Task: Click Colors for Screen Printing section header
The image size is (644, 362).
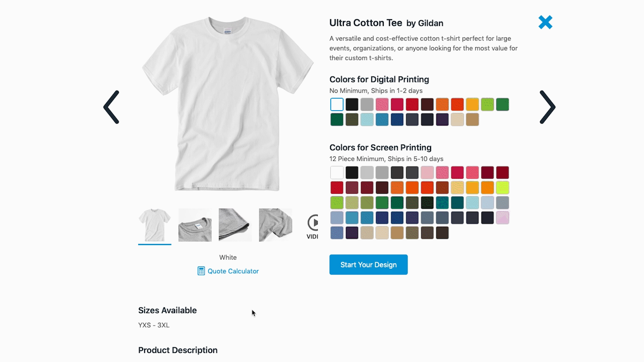Action: pyautogui.click(x=380, y=147)
